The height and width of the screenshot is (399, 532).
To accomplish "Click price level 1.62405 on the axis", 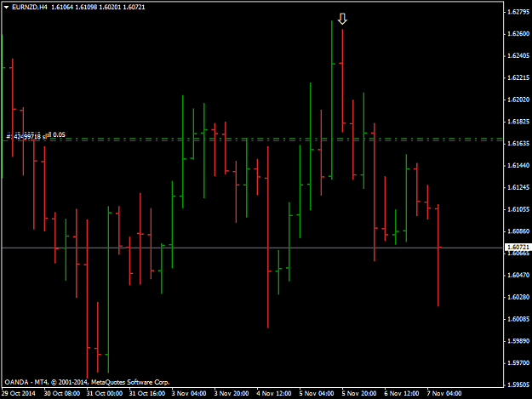I will tap(518, 56).
